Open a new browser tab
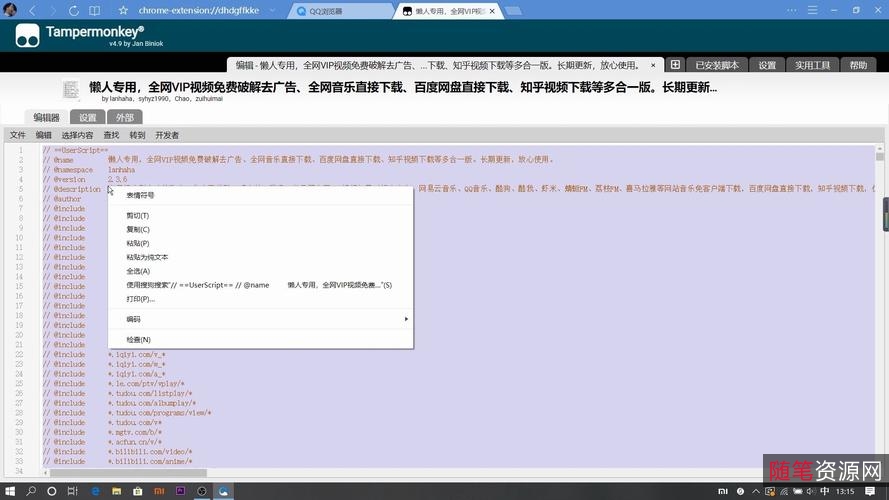 (x=514, y=11)
